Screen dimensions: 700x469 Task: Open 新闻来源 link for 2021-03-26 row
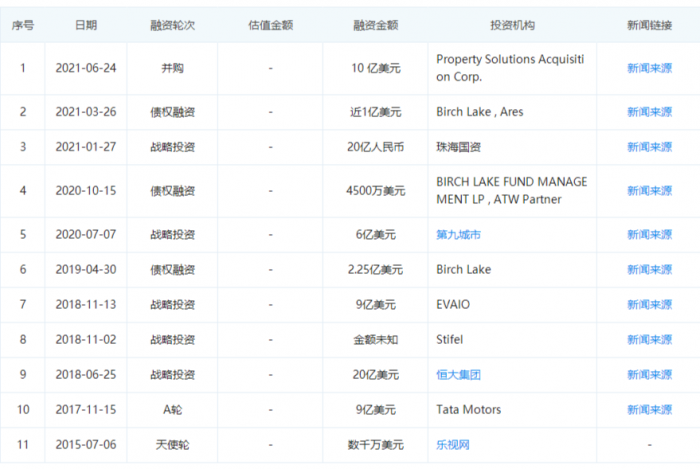(649, 112)
